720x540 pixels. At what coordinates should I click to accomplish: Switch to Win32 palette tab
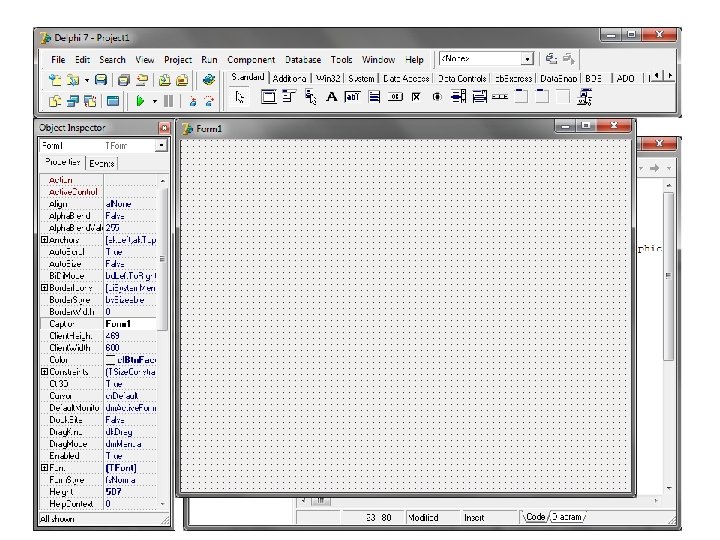pos(328,79)
